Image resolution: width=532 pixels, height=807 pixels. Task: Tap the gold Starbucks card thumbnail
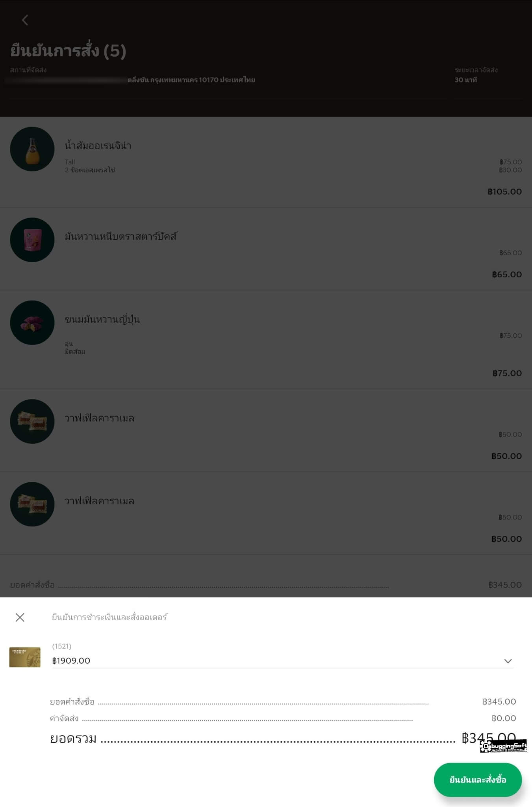[x=25, y=657]
